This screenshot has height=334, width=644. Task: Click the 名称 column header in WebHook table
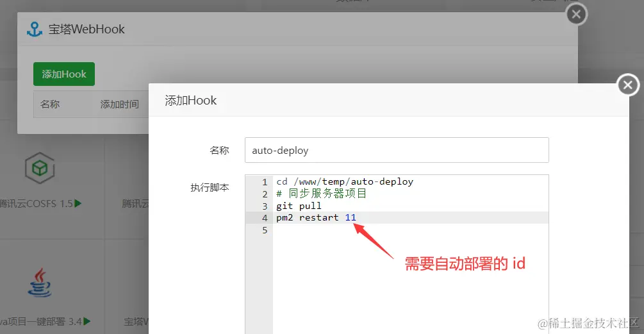click(50, 104)
